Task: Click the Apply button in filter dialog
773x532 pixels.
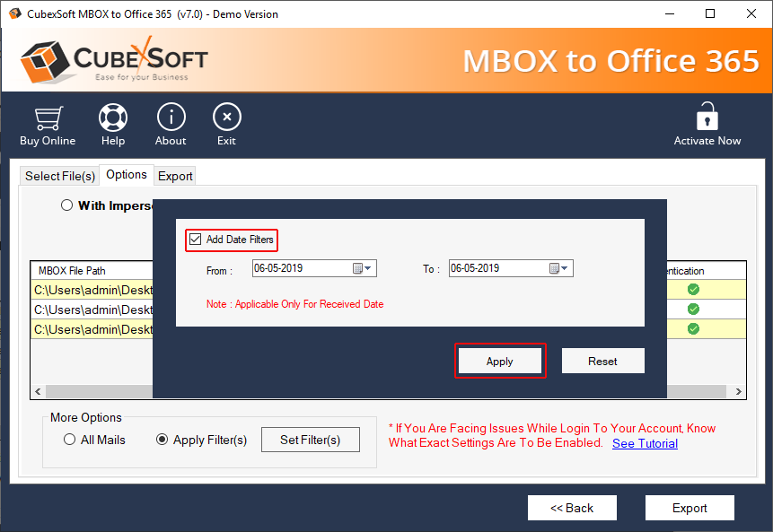Action: [x=499, y=361]
